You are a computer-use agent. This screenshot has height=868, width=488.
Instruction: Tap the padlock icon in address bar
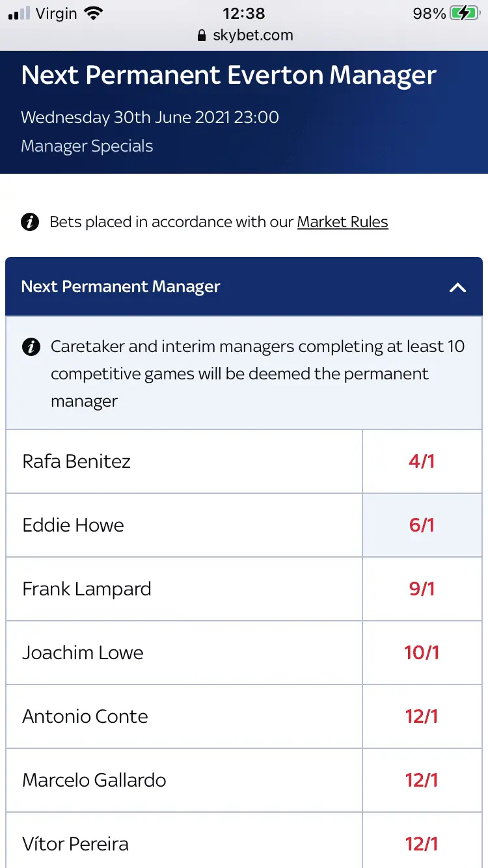coord(202,36)
